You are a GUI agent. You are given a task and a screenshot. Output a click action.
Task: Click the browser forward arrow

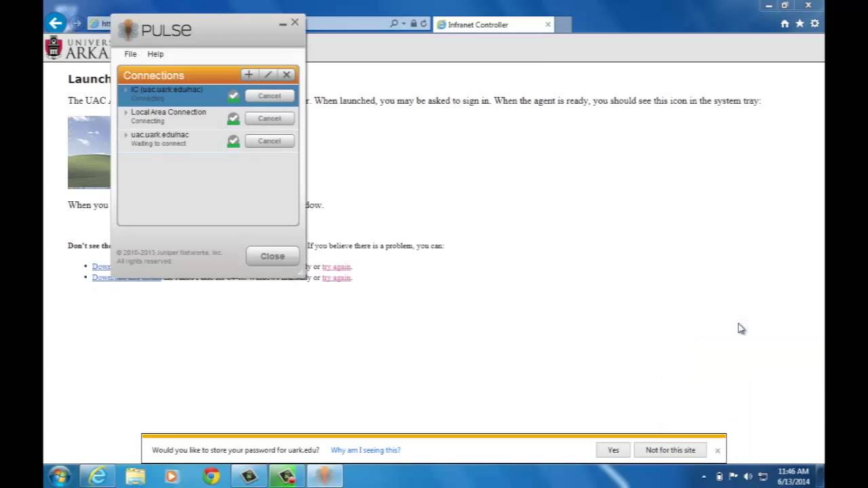pos(77,24)
